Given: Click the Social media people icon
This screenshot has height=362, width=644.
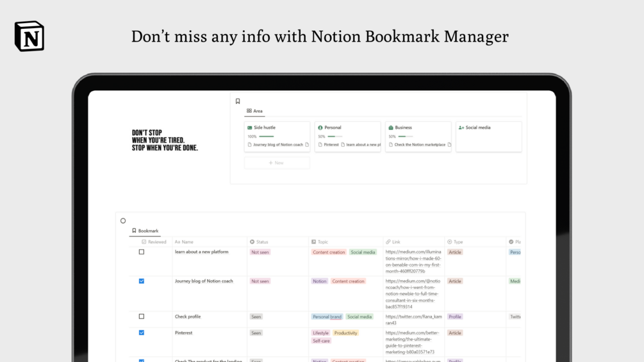Looking at the screenshot, I should [461, 128].
